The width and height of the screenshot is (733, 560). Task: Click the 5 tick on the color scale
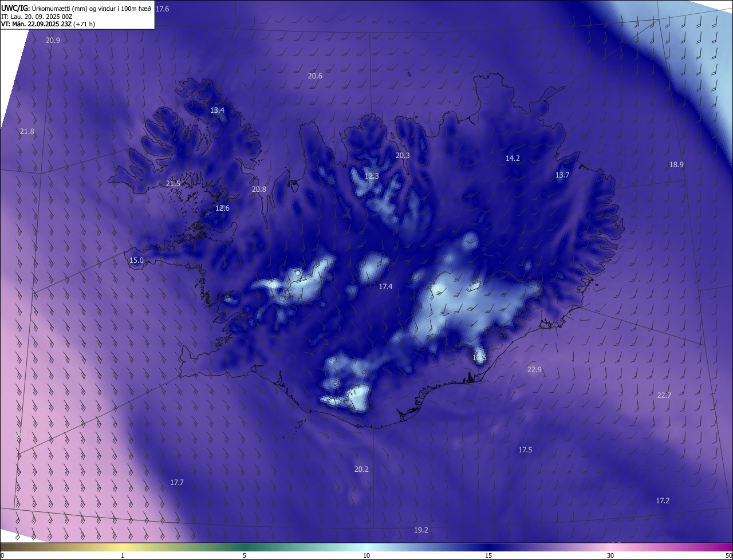pyautogui.click(x=245, y=555)
